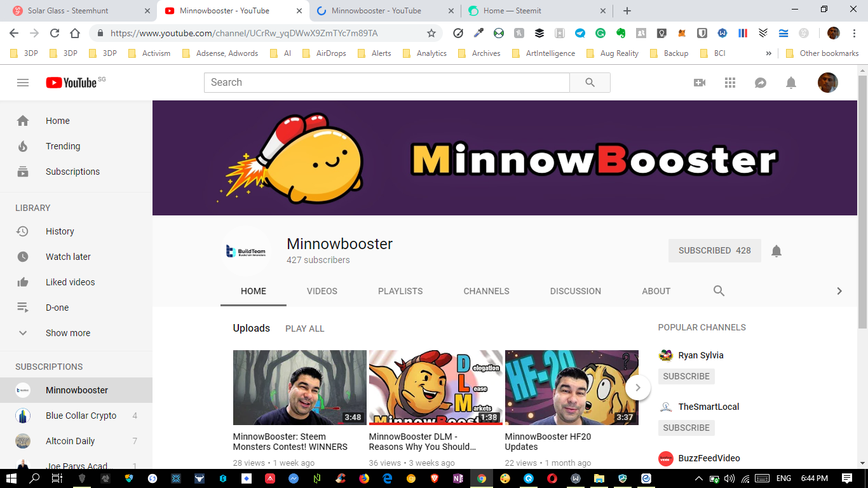Open MinnowBooster HF20 Updates thumbnail
Viewport: 868px width, 488px height.
click(572, 388)
